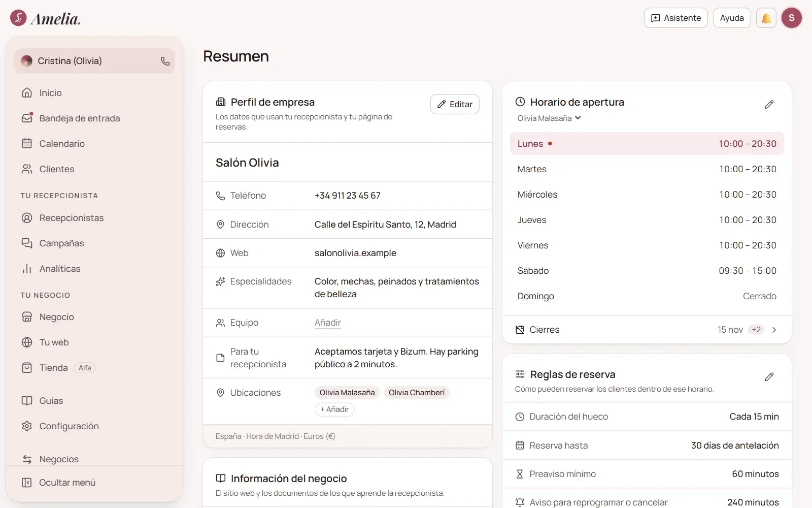Screen dimensions: 812x508
Task: Click the Duración del hueco clock icon
Action: point(520,417)
